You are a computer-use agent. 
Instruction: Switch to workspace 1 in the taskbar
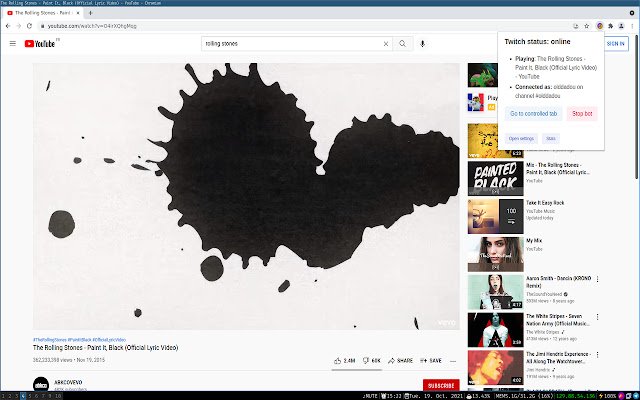coord(4,396)
